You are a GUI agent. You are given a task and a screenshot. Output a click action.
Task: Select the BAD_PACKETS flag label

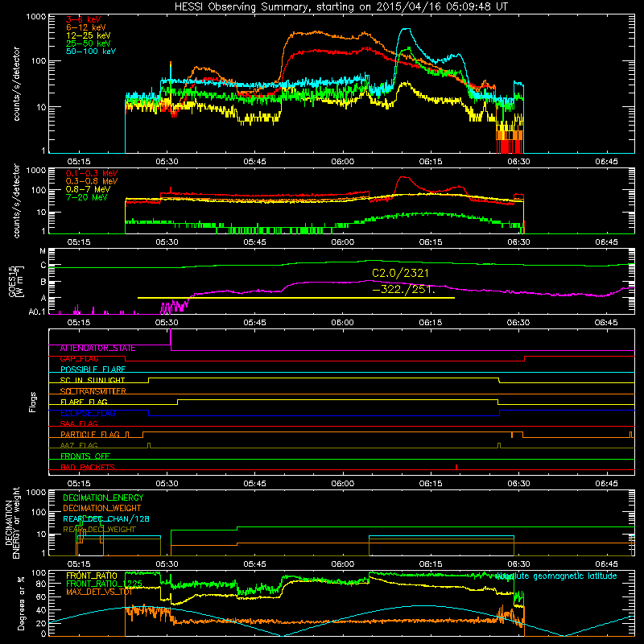[x=88, y=467]
